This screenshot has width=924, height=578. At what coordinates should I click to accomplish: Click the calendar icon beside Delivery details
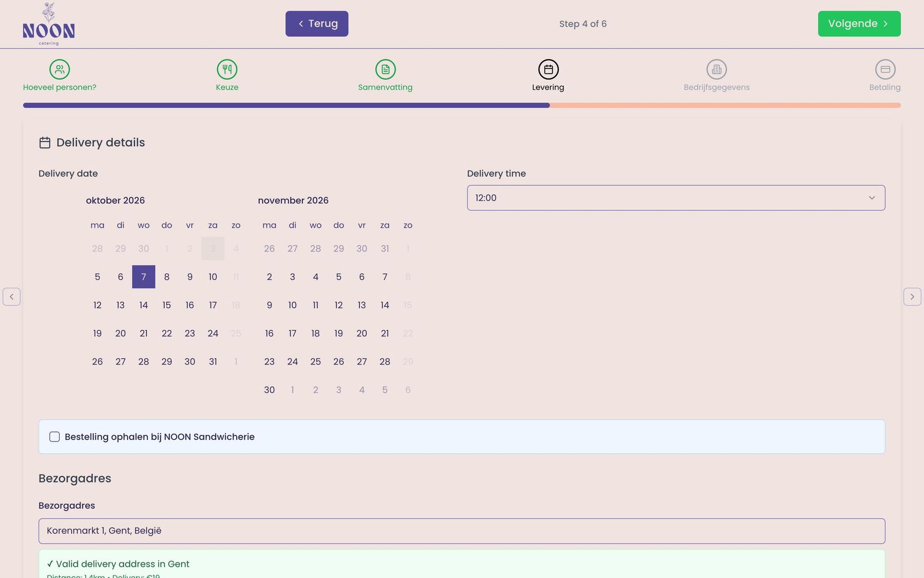coord(45,143)
